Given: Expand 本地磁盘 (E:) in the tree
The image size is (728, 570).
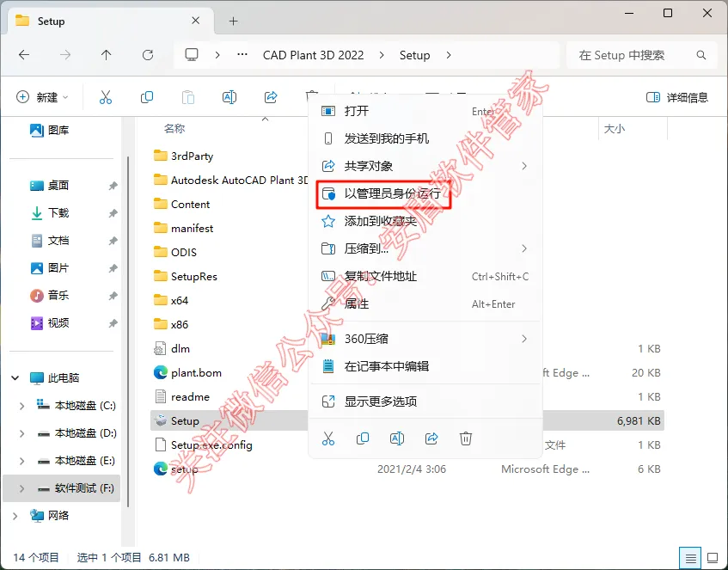Looking at the screenshot, I should tap(21, 461).
